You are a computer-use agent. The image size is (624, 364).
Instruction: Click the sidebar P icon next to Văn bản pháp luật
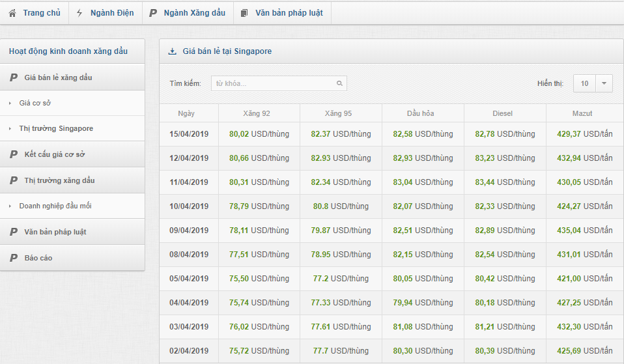14,232
